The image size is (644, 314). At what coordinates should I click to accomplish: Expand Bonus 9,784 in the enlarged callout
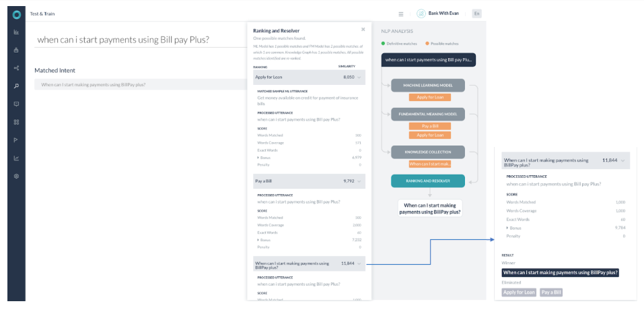point(507,228)
